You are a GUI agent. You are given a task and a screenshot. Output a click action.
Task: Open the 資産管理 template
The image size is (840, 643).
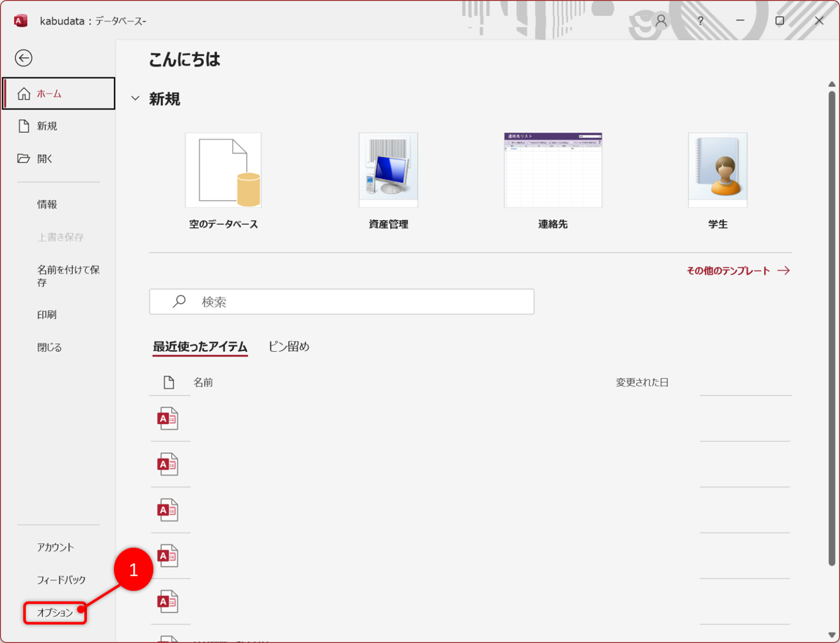click(388, 170)
